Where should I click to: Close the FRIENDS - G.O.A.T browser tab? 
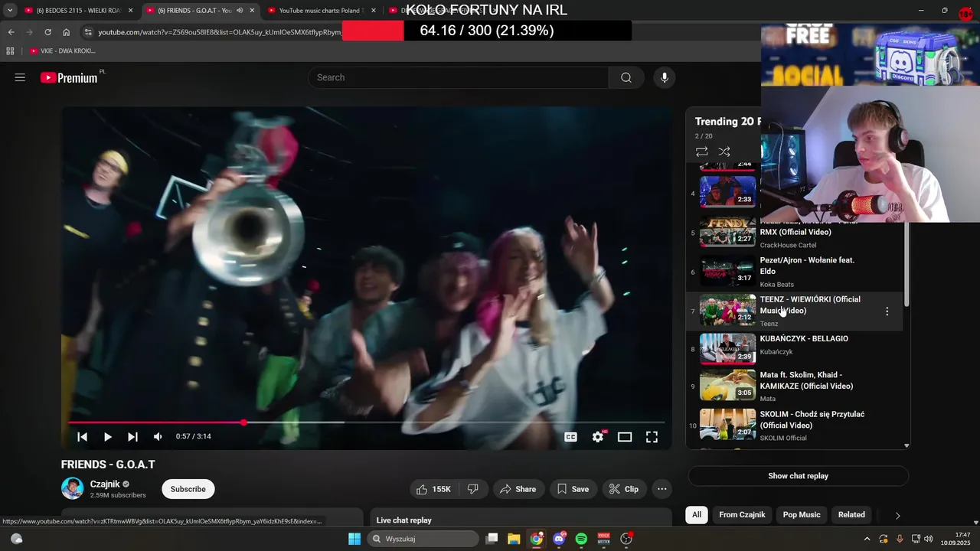[252, 11]
